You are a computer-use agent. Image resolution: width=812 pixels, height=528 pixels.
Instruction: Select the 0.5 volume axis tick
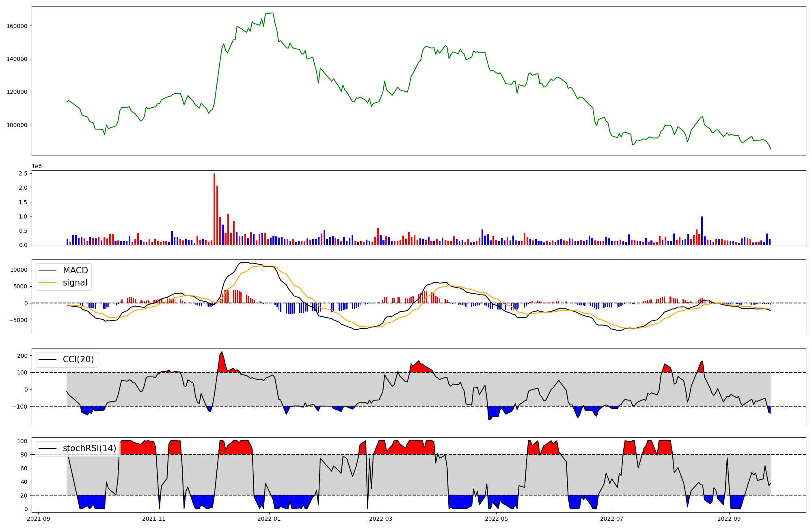23,231
